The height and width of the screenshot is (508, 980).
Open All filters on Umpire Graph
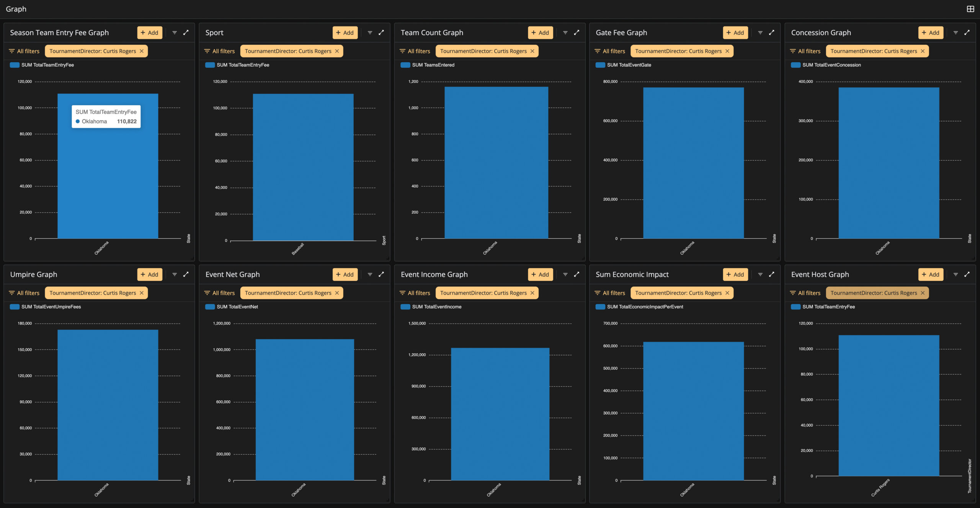coord(24,293)
